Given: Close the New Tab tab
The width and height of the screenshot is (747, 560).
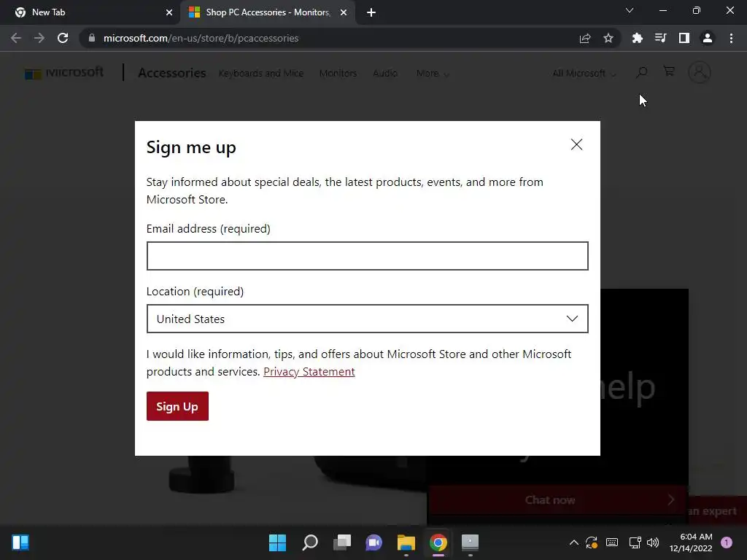Looking at the screenshot, I should click(x=169, y=12).
